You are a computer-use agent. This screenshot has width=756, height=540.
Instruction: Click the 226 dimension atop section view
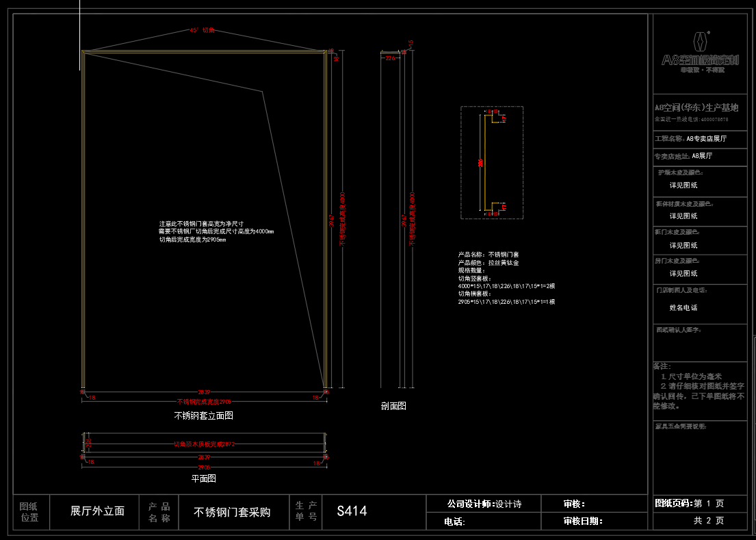pyautogui.click(x=391, y=59)
